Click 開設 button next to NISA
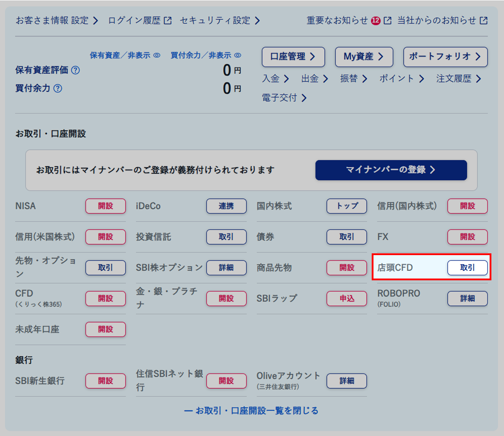 click(105, 206)
